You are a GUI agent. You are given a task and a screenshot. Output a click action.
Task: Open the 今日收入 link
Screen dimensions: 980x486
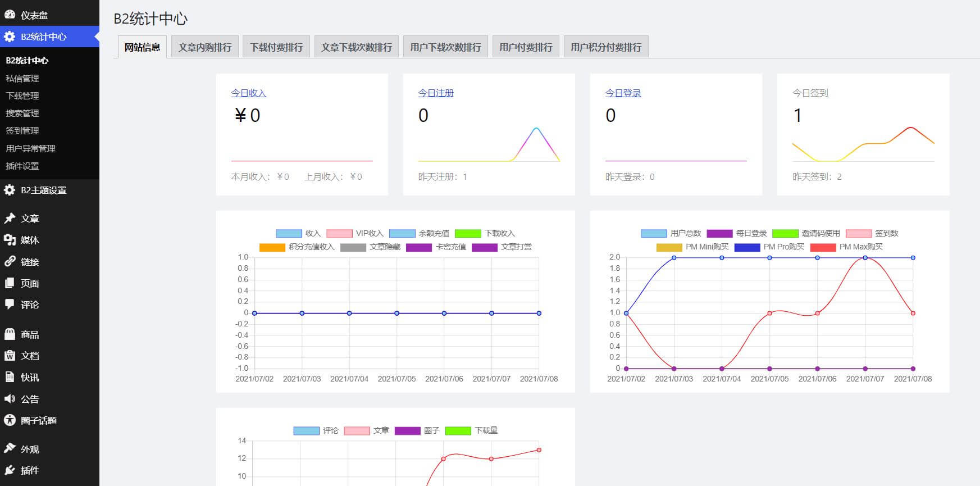pos(248,93)
